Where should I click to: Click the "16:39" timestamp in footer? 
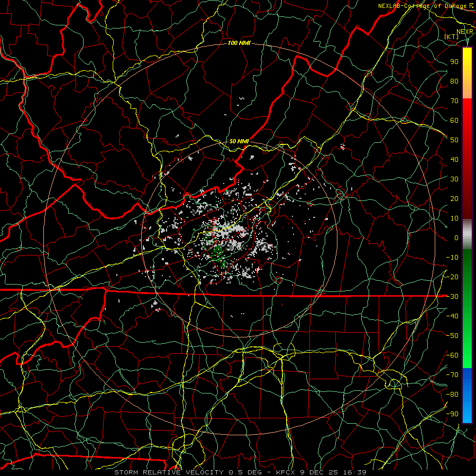pos(355,472)
